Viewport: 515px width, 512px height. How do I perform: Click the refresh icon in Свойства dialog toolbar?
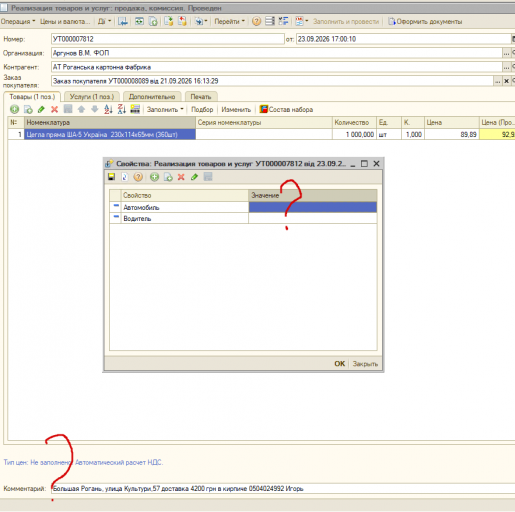[x=125, y=177]
